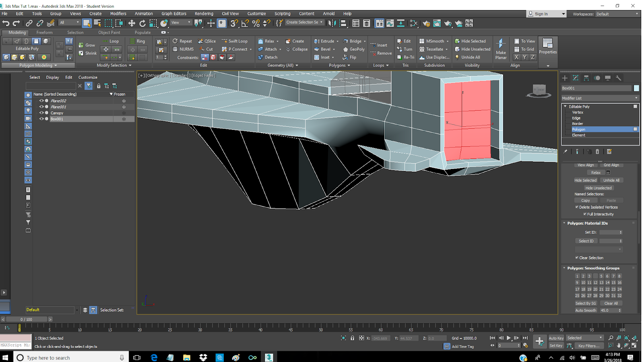Switch to the Freeform ribbon tab
Screen dimensions: 644x362
coord(44,32)
